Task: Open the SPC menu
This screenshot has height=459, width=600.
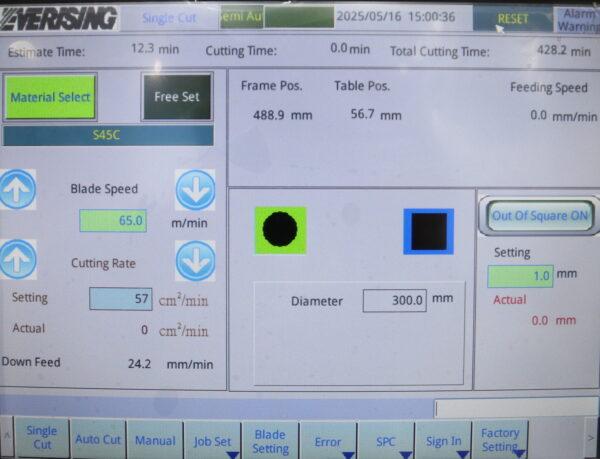Action: pyautogui.click(x=386, y=440)
